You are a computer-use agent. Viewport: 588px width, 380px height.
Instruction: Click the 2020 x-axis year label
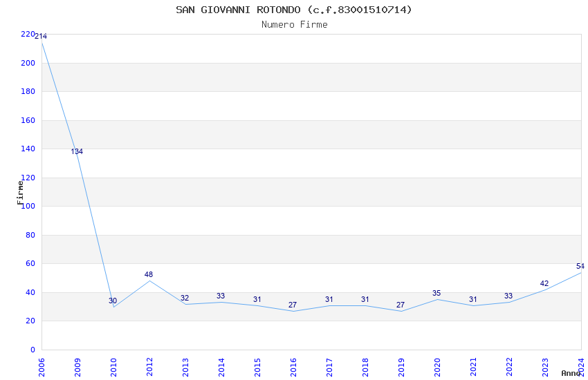tap(438, 368)
